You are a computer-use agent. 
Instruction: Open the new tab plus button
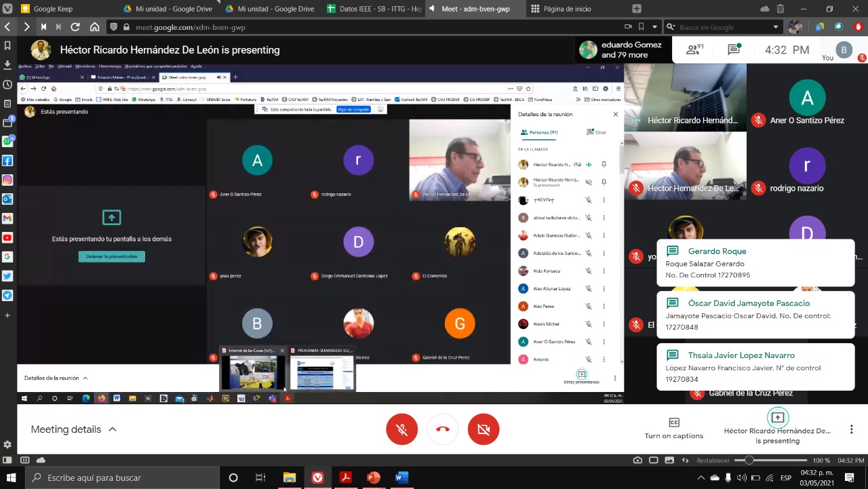coord(637,9)
